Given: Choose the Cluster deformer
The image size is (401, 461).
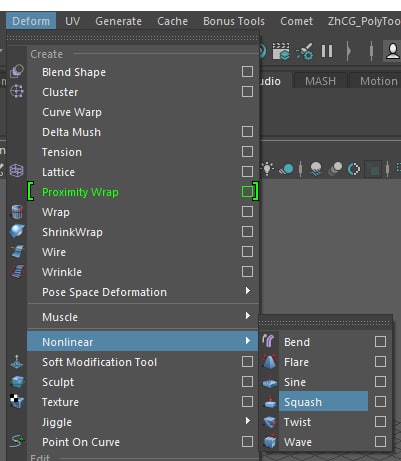Looking at the screenshot, I should (60, 92).
